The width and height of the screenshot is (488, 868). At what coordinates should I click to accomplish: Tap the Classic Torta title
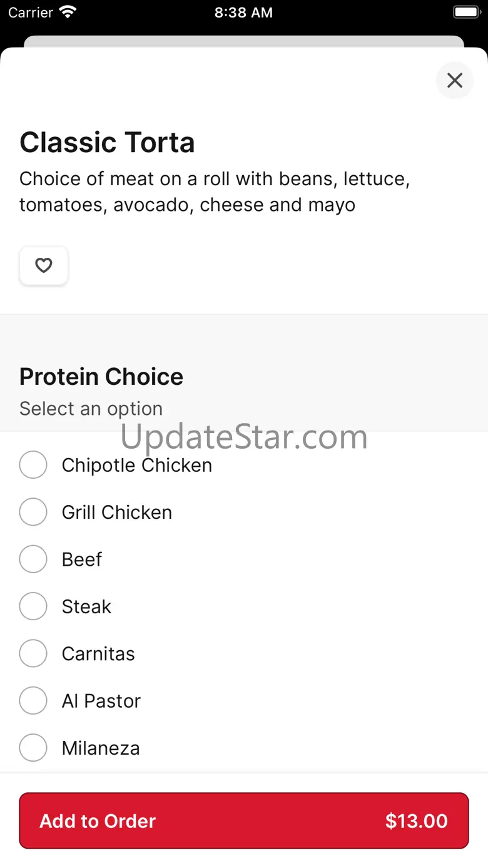point(107,143)
